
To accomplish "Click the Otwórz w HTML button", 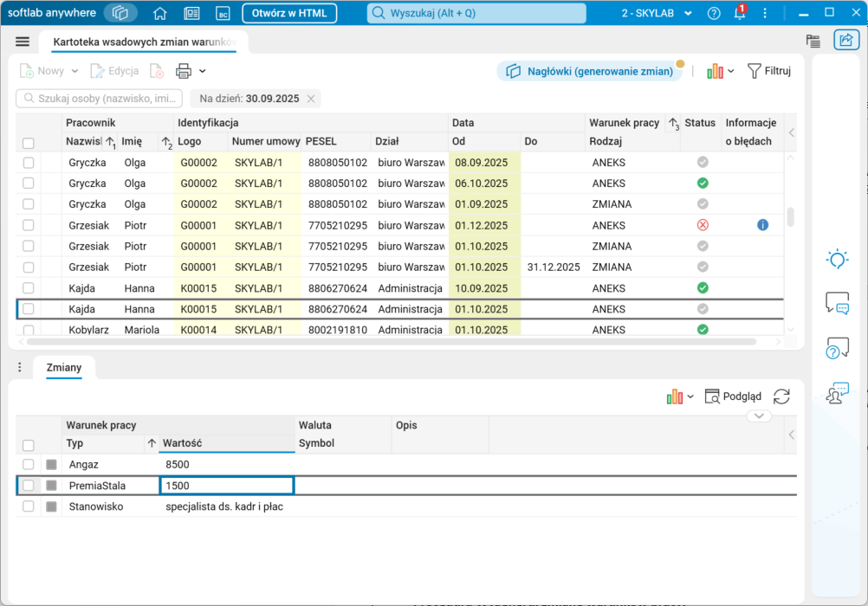I will [289, 13].
